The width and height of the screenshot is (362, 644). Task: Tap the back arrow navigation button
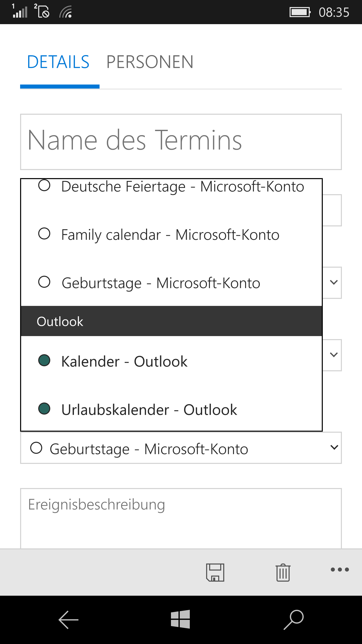(68, 620)
